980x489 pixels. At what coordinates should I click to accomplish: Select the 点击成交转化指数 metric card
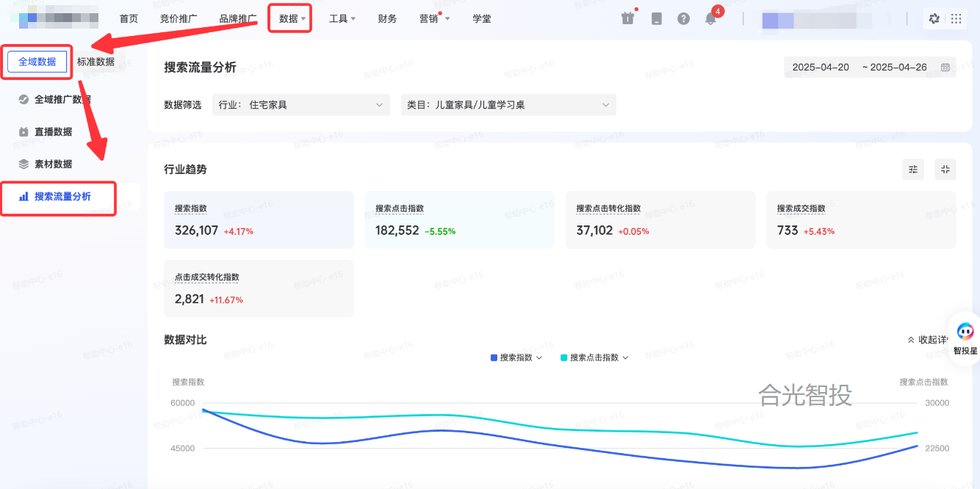click(x=259, y=289)
